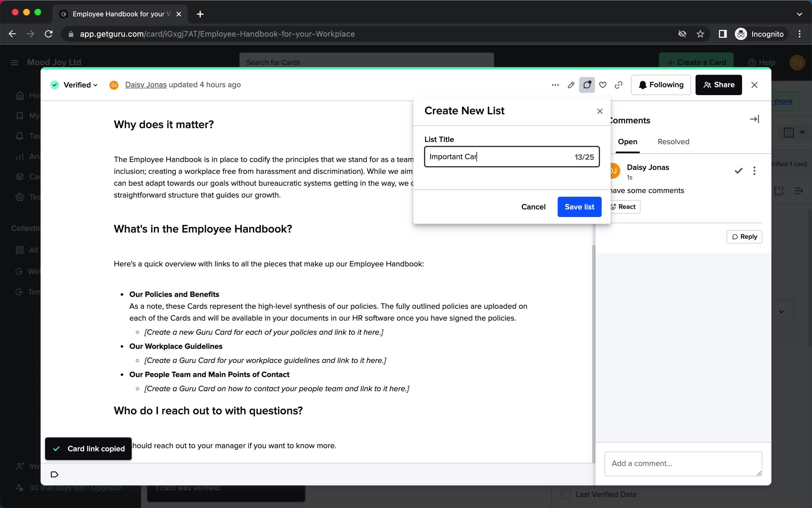Image resolution: width=812 pixels, height=508 pixels.
Task: Click the Add a comment text area
Action: [683, 464]
